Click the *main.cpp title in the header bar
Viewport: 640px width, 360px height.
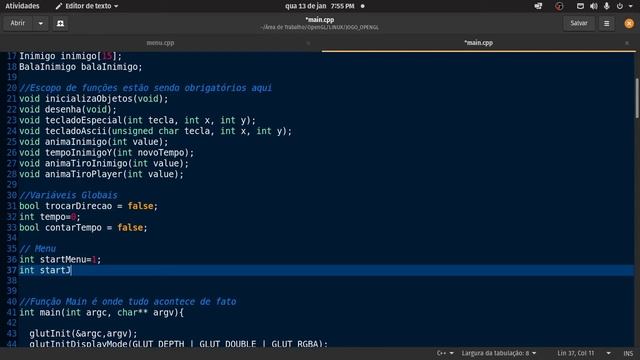tap(320, 20)
